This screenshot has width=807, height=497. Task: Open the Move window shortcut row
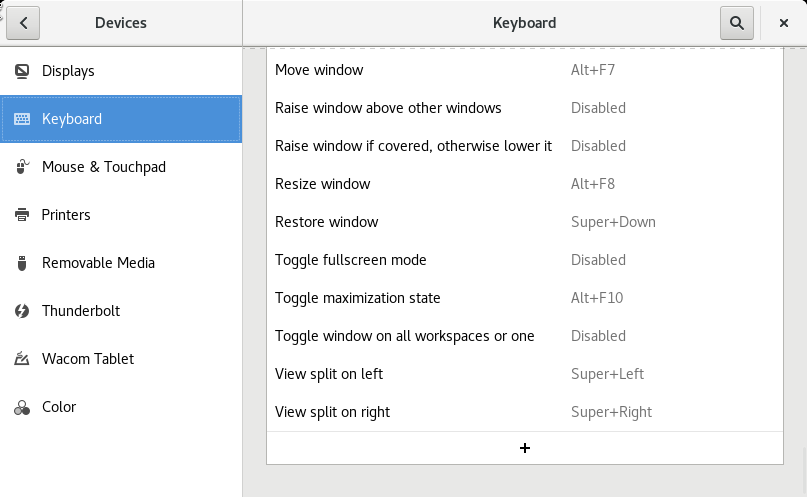(x=524, y=70)
